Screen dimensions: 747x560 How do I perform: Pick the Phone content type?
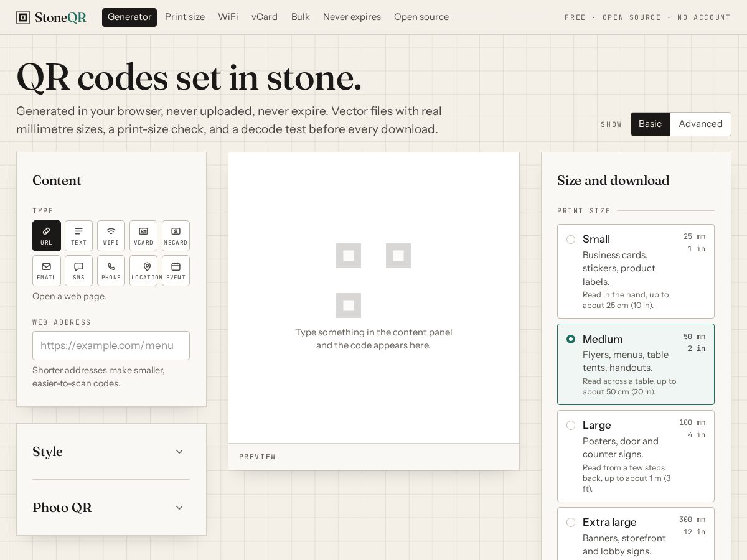[x=111, y=271]
